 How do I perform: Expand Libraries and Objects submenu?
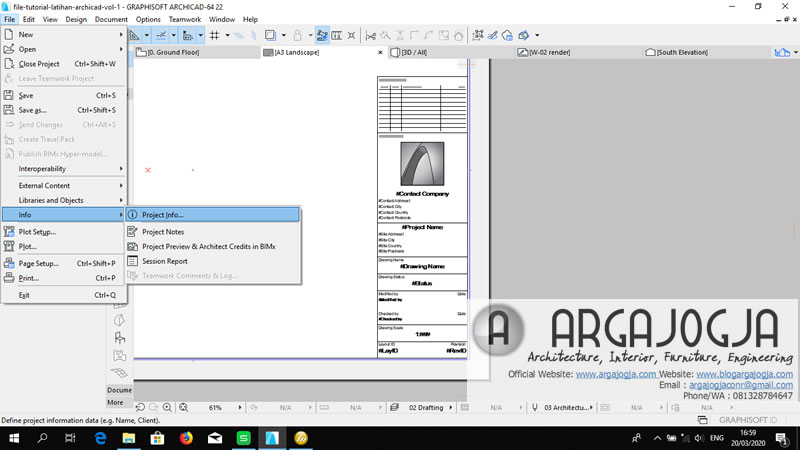[64, 201]
